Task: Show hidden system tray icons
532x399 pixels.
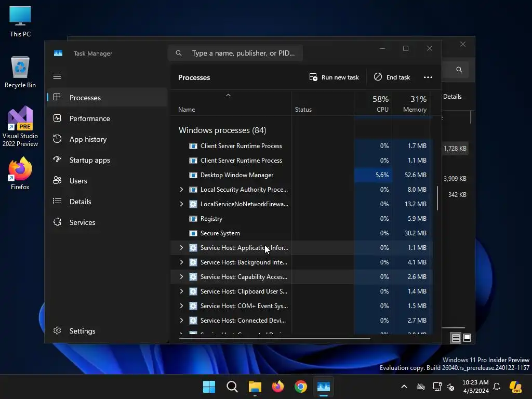Action: pos(404,387)
